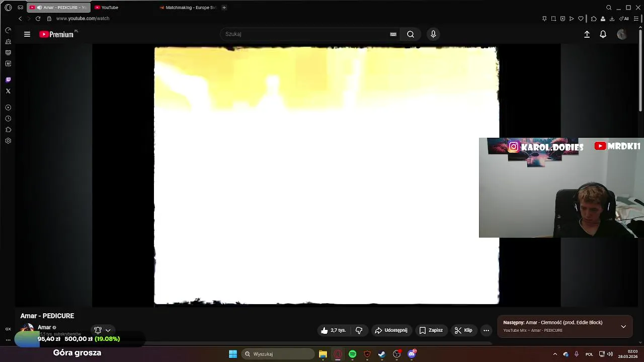Open the clock showing 02:03
This screenshot has height=362, width=644.
point(628,354)
